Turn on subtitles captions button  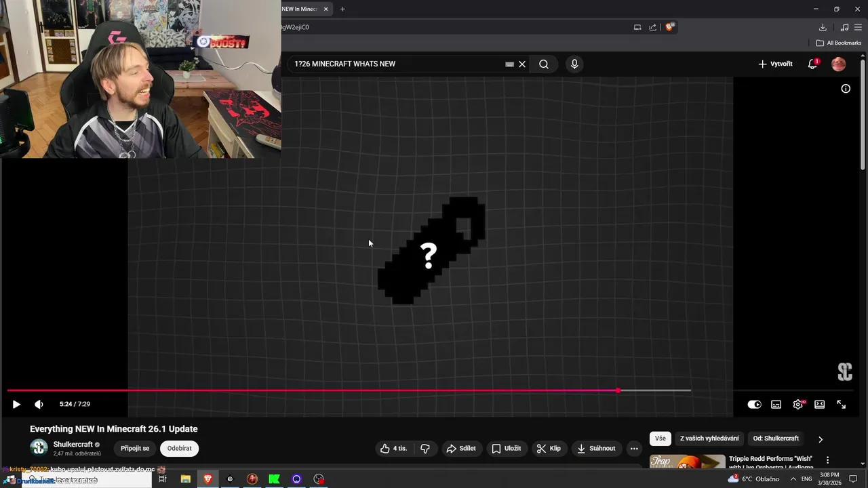pos(776,405)
